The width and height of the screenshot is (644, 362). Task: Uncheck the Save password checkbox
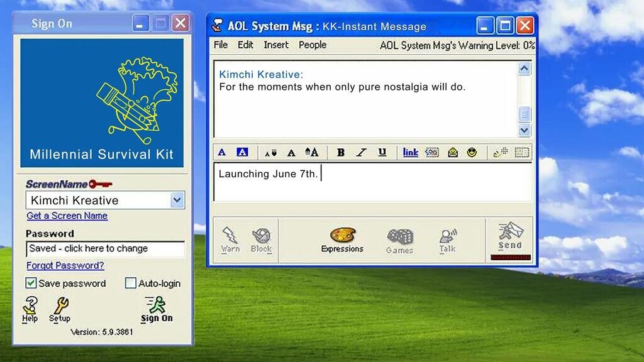[x=31, y=283]
